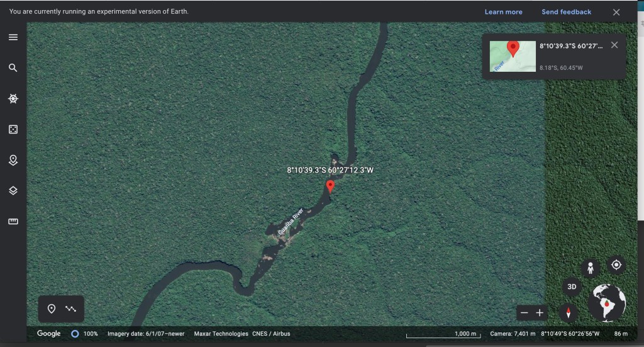
Task: Drop Pegman for Street View
Action: (x=590, y=268)
